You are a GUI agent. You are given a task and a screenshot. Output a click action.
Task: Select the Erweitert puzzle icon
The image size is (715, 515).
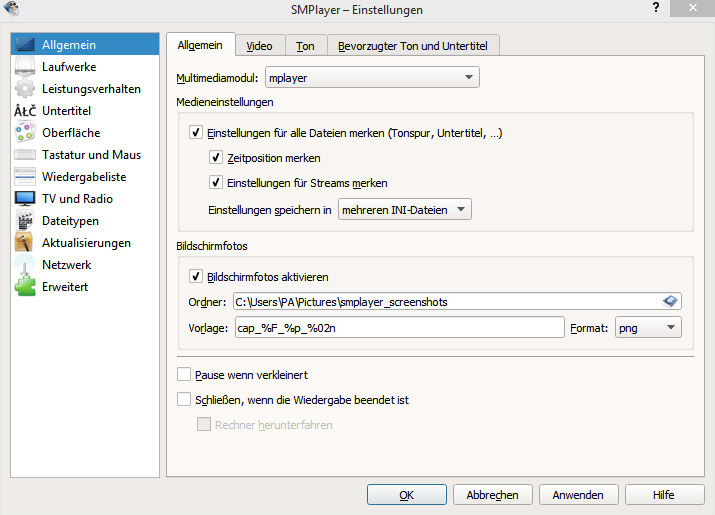(25, 287)
